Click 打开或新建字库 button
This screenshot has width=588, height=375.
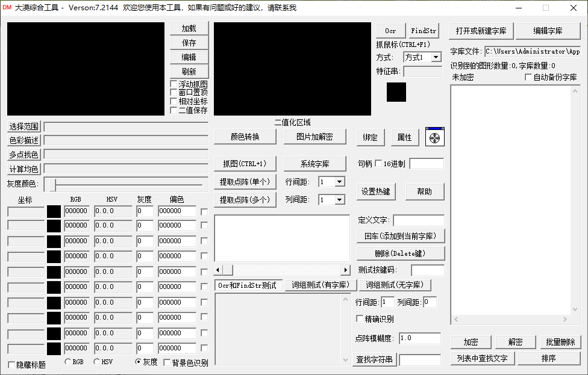481,31
